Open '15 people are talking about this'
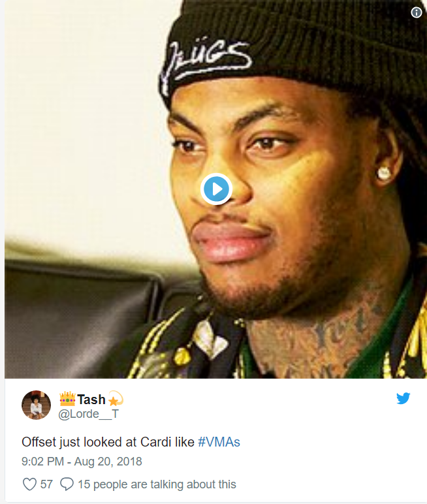 tap(157, 484)
